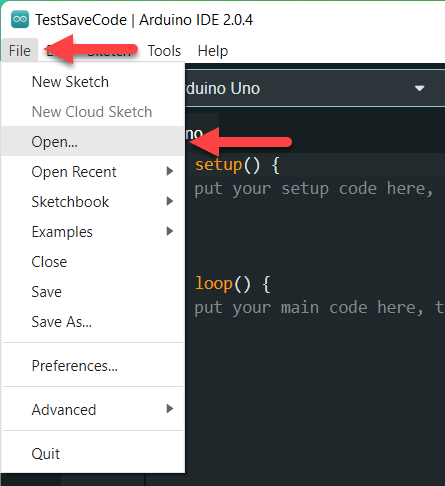Open Preferences... from the File menu
Viewport: 445px width, 486px height.
coord(93,366)
